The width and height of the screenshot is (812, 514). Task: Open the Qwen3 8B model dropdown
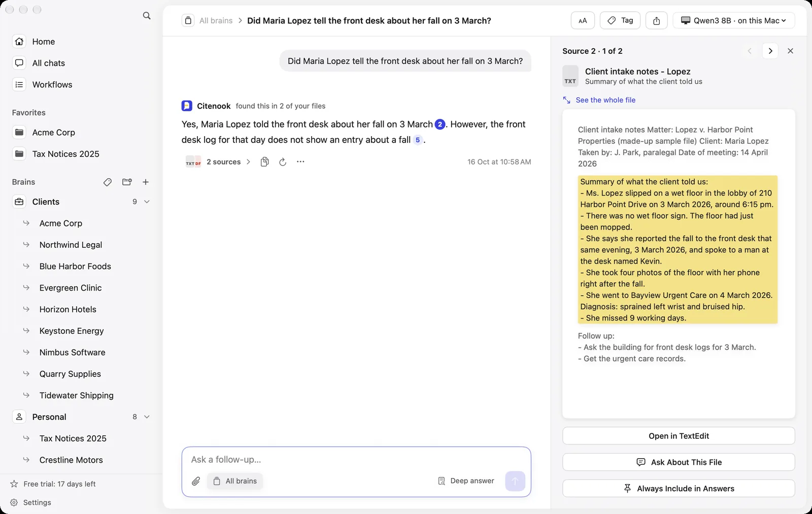[x=734, y=21]
